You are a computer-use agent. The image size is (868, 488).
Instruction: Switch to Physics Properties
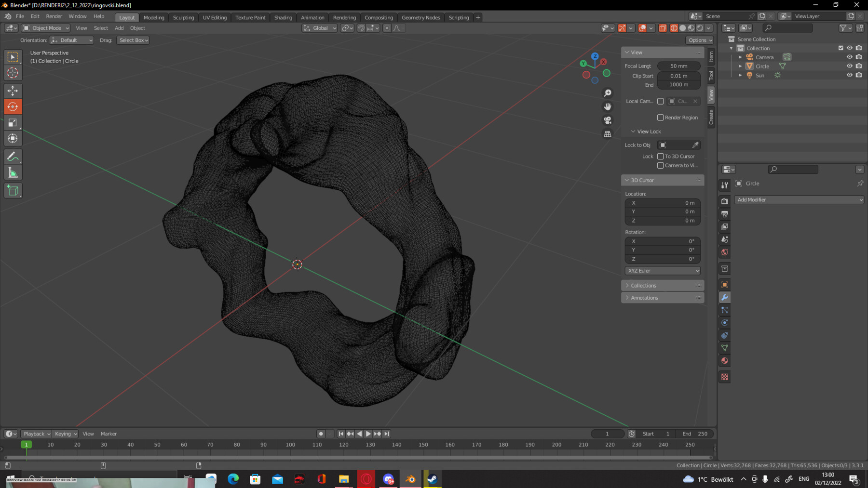(x=725, y=322)
